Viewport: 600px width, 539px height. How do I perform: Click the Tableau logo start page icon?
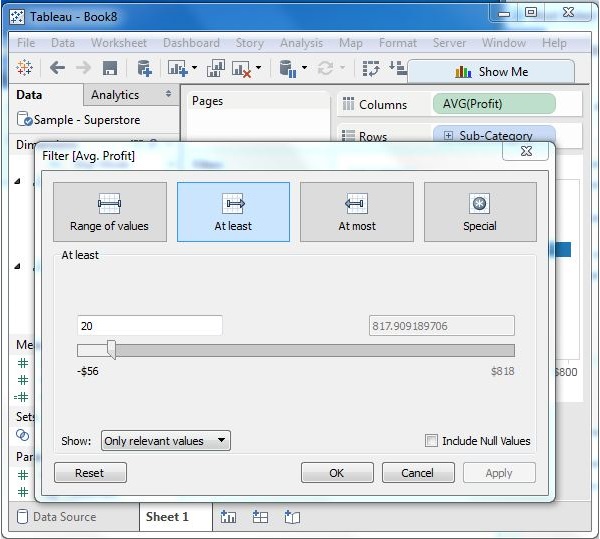tap(24, 68)
